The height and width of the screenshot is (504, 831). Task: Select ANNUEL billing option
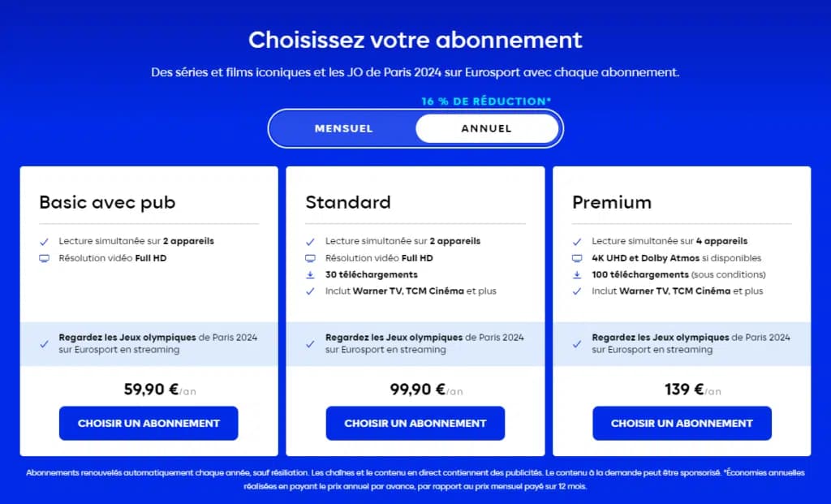pyautogui.click(x=485, y=128)
